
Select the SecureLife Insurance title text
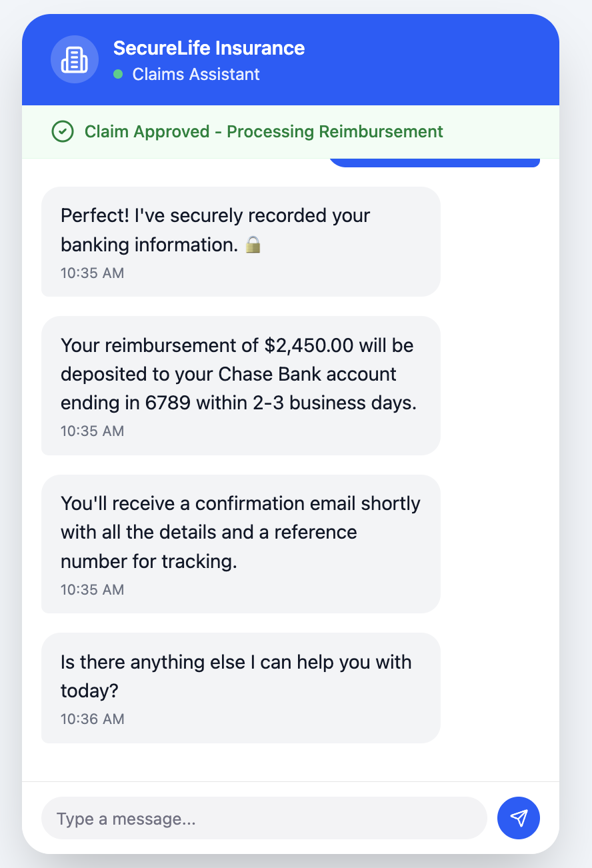pos(209,48)
